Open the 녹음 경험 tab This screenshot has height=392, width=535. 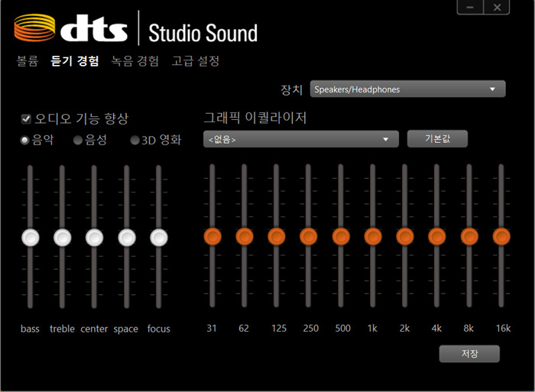coord(135,61)
